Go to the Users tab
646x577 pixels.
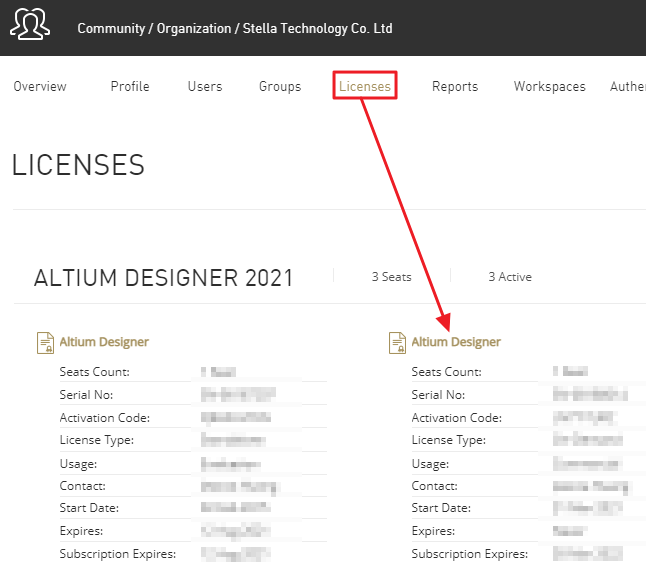[x=205, y=87]
